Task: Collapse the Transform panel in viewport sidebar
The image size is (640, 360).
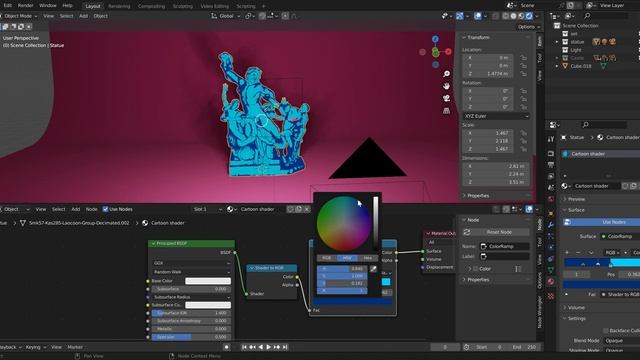Action: pos(464,37)
